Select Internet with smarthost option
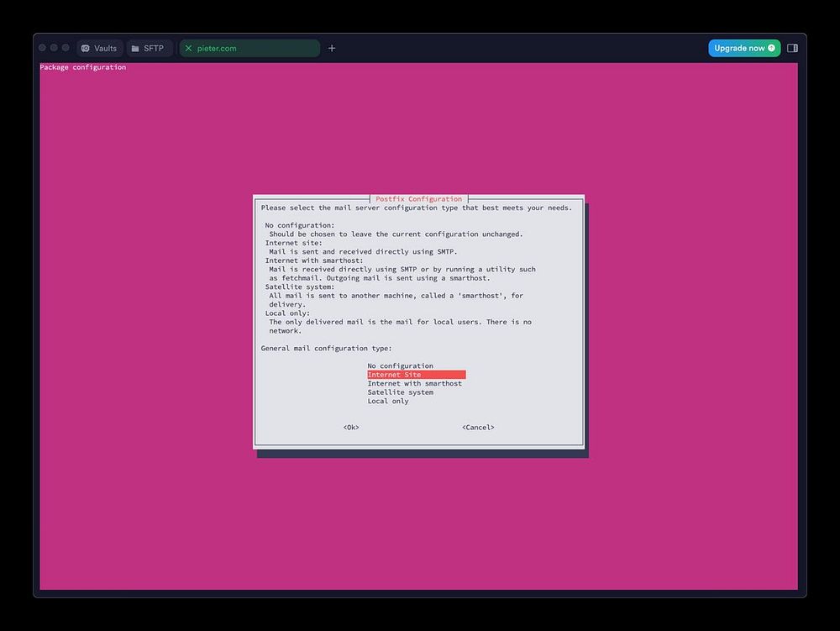This screenshot has width=840, height=631. [x=414, y=383]
